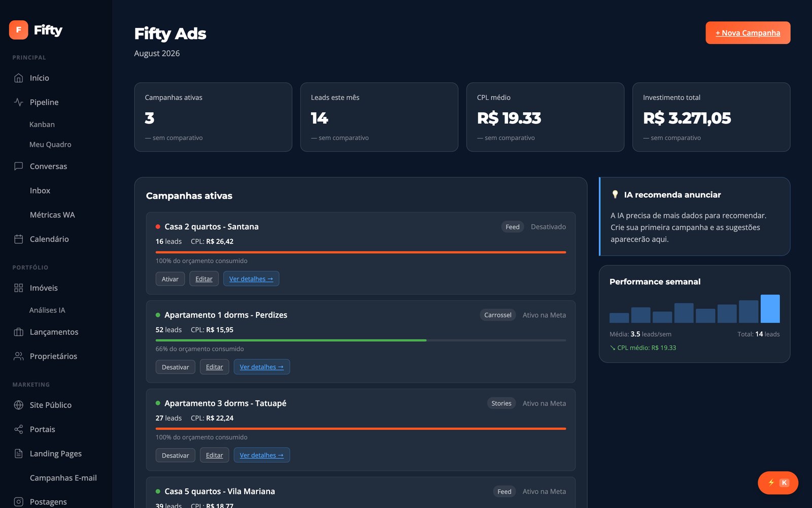Open Análises IA

click(47, 310)
